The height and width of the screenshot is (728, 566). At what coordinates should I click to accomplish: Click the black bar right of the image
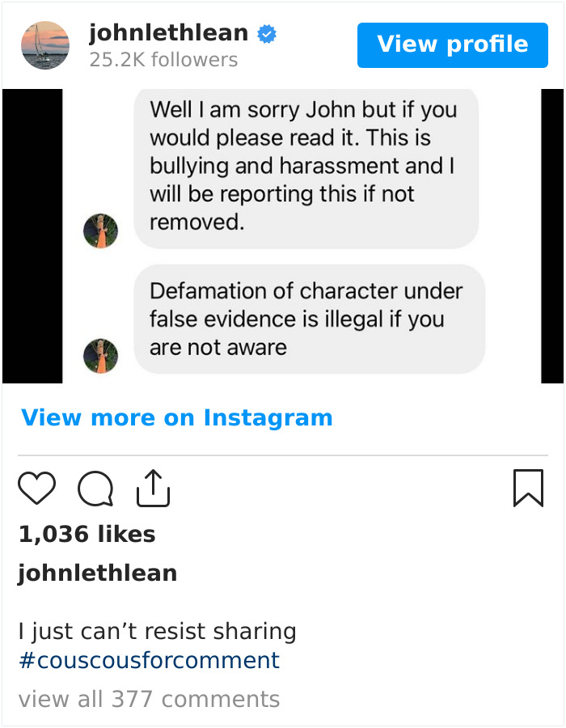click(552, 236)
